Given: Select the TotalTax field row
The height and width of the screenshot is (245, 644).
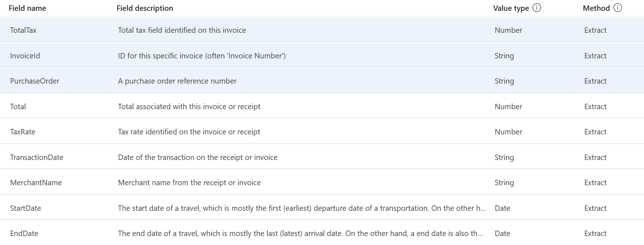Looking at the screenshot, I should 322,30.
